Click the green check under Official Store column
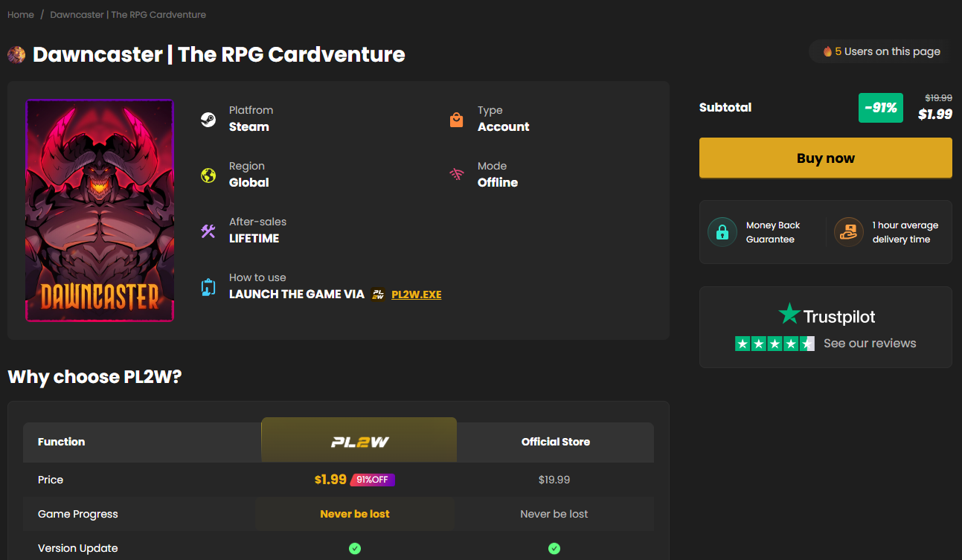This screenshot has height=560, width=962. [x=554, y=548]
